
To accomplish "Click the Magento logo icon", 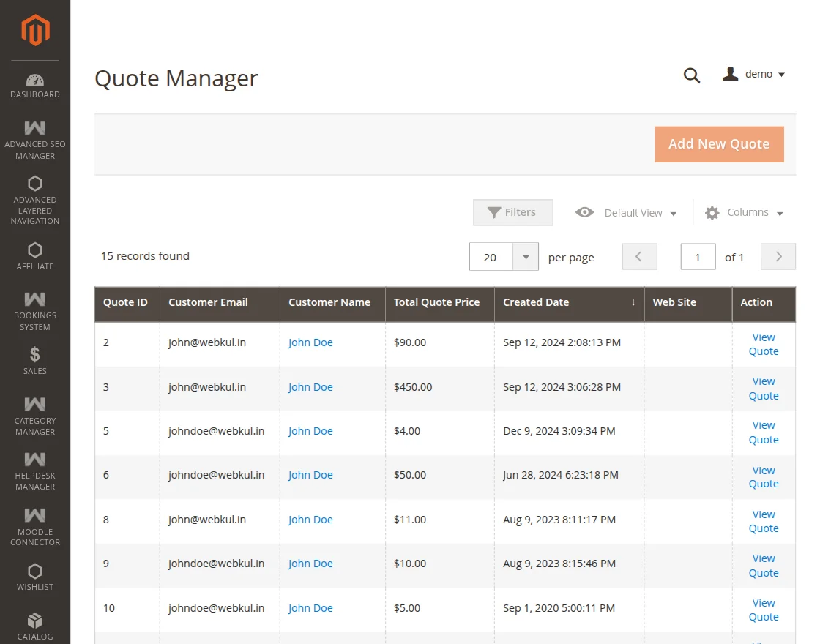I will pos(35,30).
